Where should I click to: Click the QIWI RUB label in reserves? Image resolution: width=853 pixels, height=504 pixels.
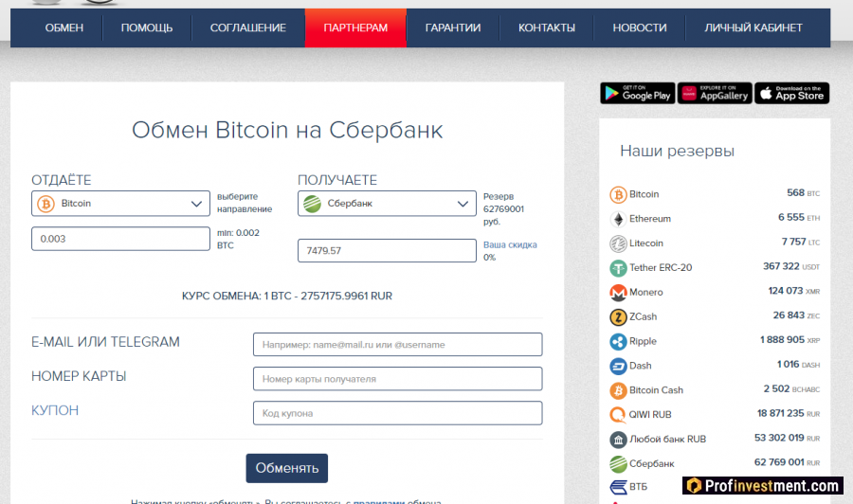click(x=650, y=414)
